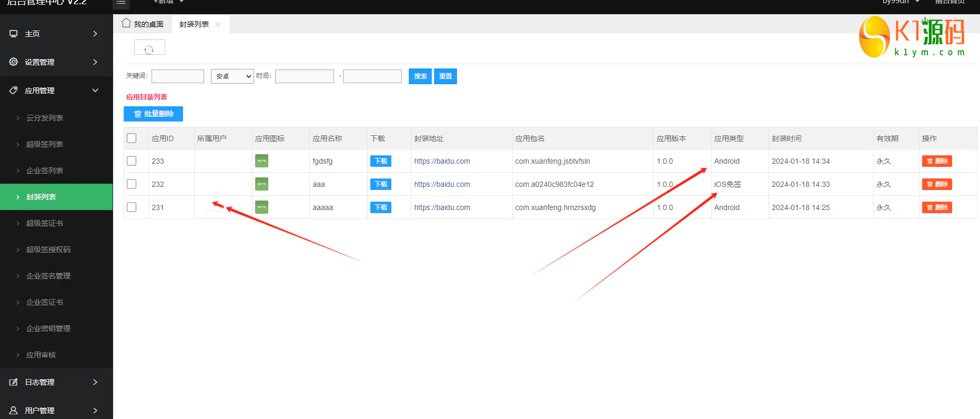Check the box for app ID 233
Viewport: 980px width, 419px height.
[132, 161]
